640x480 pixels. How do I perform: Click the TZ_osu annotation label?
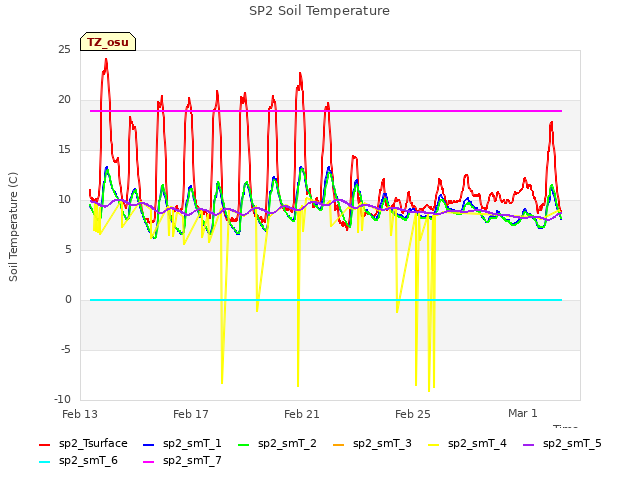pos(108,42)
